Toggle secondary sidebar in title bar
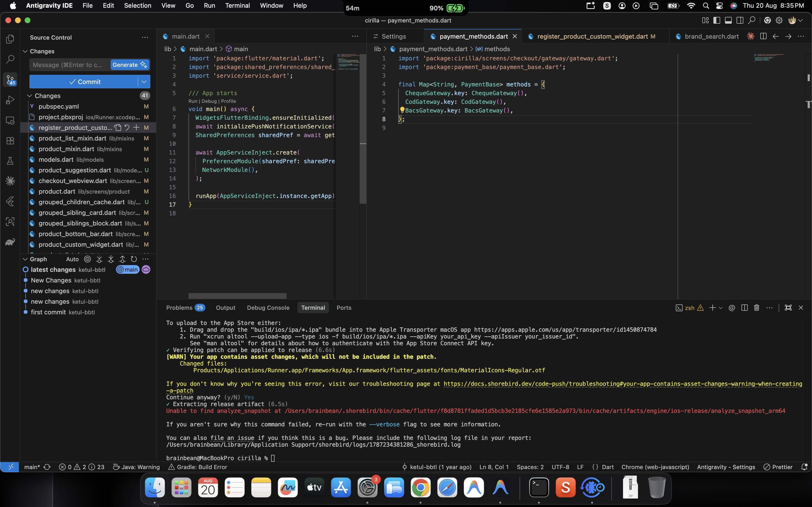The width and height of the screenshot is (812, 507). tap(740, 21)
